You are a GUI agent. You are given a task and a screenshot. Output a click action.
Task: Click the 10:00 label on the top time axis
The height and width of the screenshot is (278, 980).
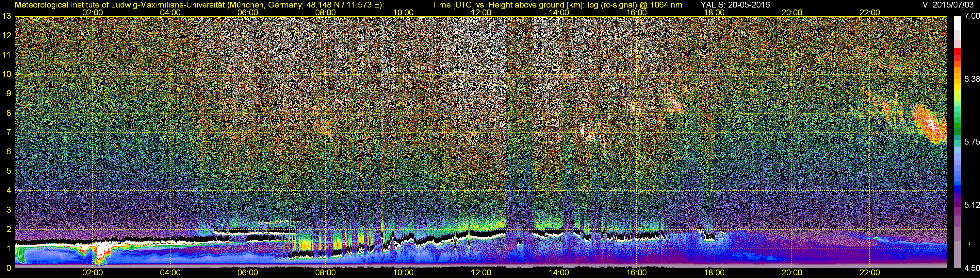coord(403,12)
